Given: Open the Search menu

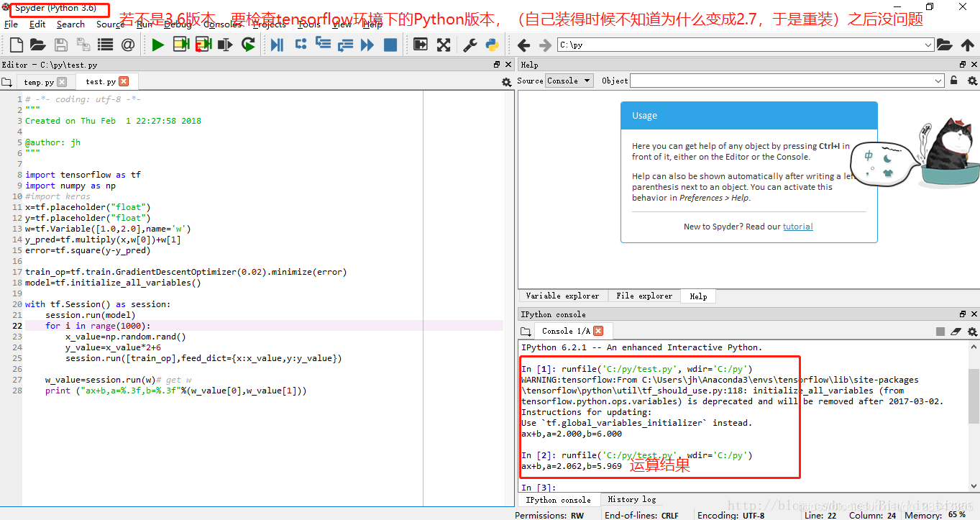Looking at the screenshot, I should tap(70, 24).
